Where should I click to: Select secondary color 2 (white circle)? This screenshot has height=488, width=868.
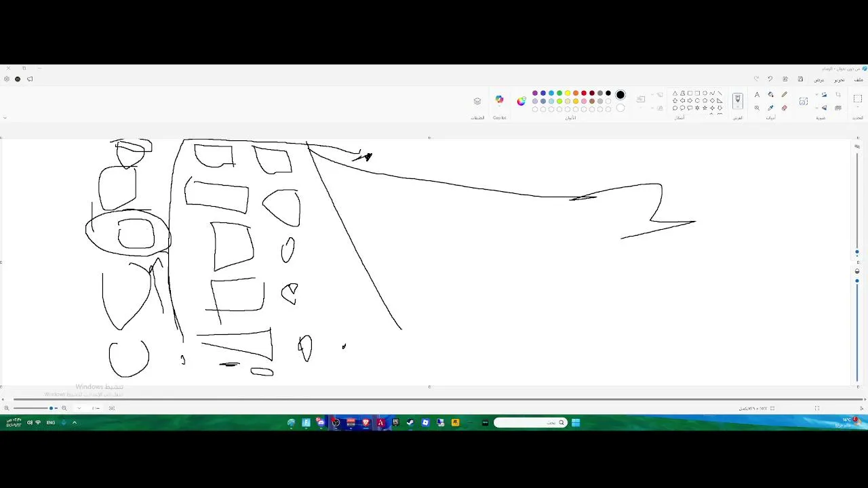point(620,108)
